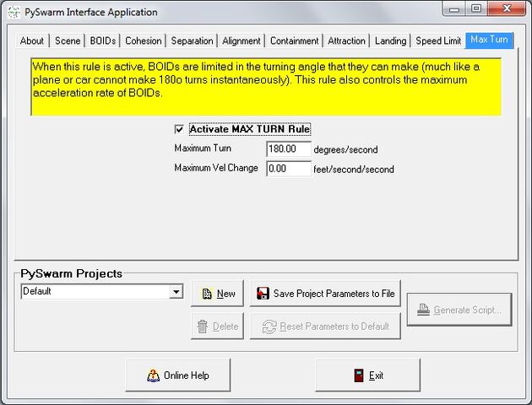Click the 'Maximum Turn' label
Image resolution: width=532 pixels, height=405 pixels.
[x=203, y=148]
